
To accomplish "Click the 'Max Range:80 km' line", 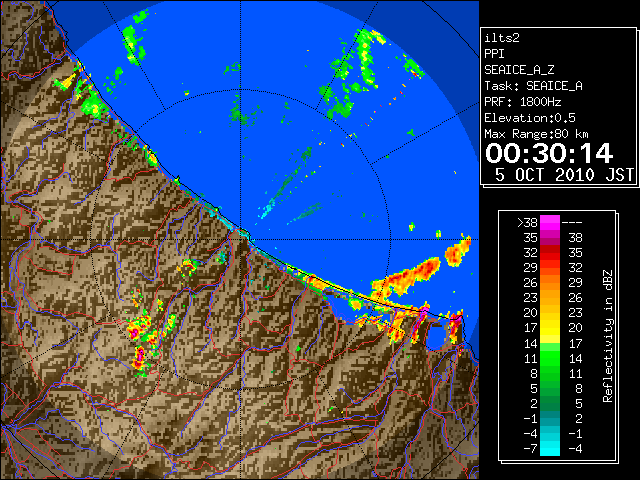I will 536,134.
